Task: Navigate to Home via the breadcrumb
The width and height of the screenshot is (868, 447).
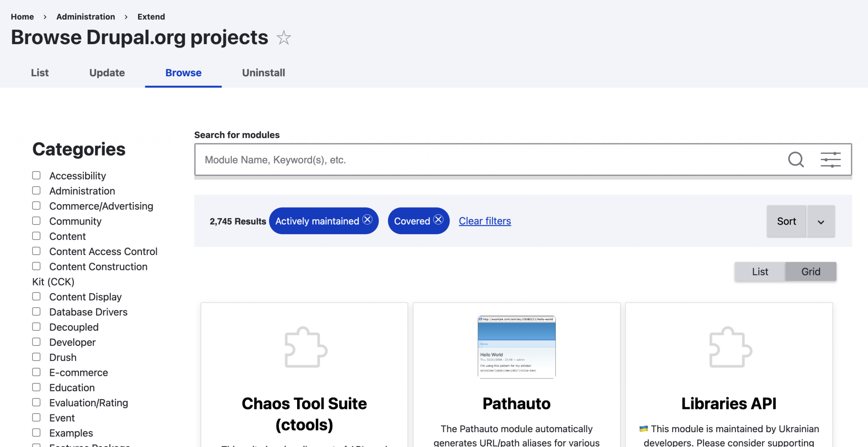Action: tap(22, 17)
